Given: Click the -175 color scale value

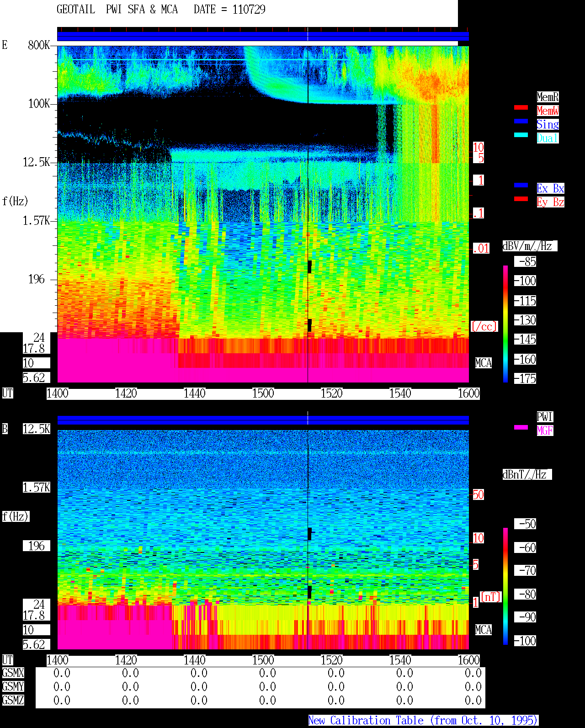Looking at the screenshot, I should coord(525,378).
